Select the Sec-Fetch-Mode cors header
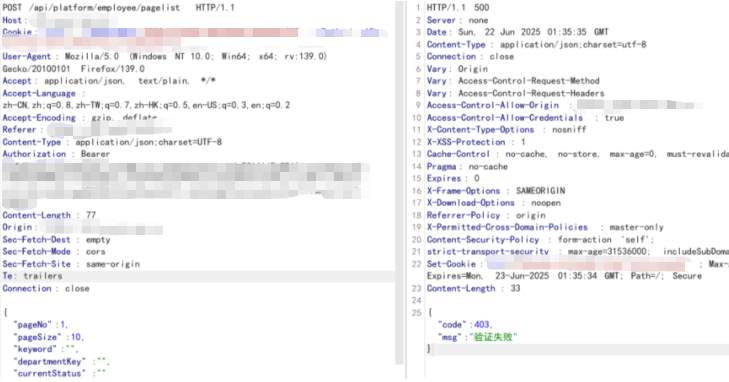Viewport: 729px width, 382px height. pyautogui.click(x=54, y=252)
